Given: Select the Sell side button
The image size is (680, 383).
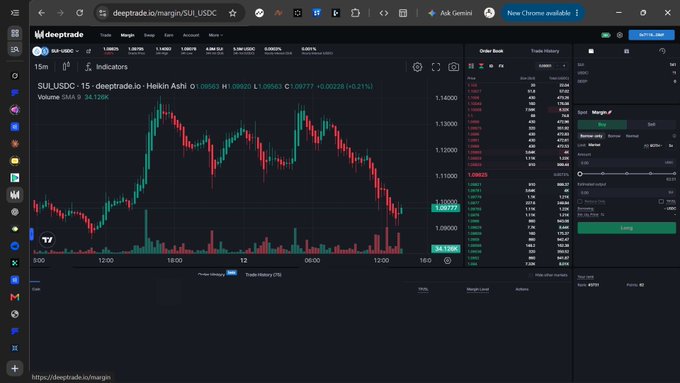Looking at the screenshot, I should click(651, 124).
